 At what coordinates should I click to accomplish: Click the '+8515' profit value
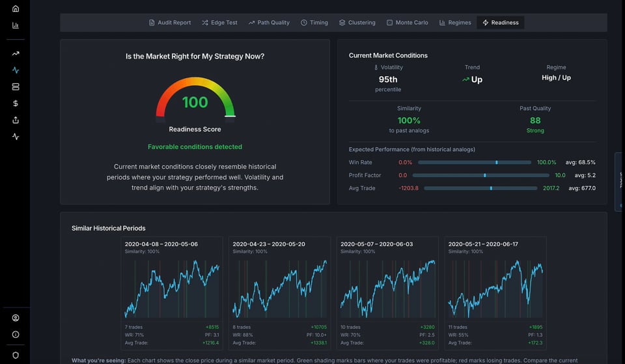(x=212, y=327)
